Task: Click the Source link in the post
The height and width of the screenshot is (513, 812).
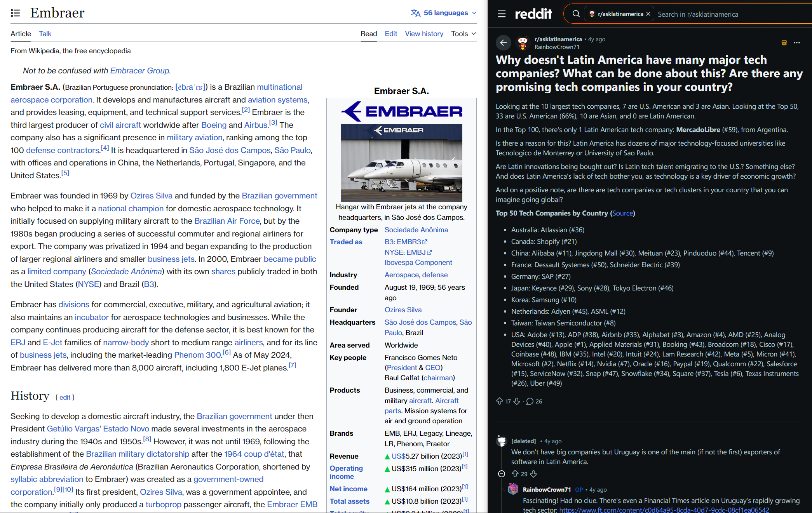Action: [x=622, y=213]
